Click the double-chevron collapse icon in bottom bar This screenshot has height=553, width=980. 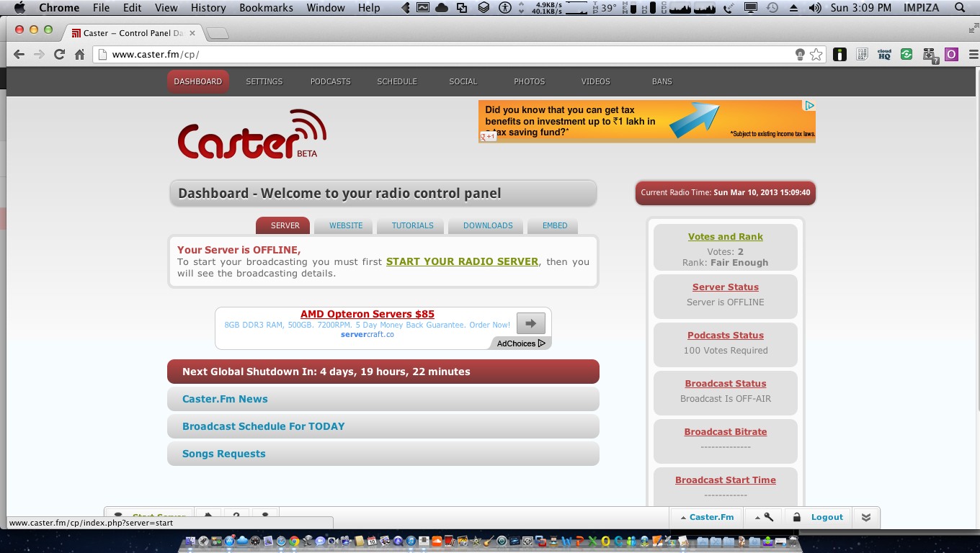coord(866,517)
